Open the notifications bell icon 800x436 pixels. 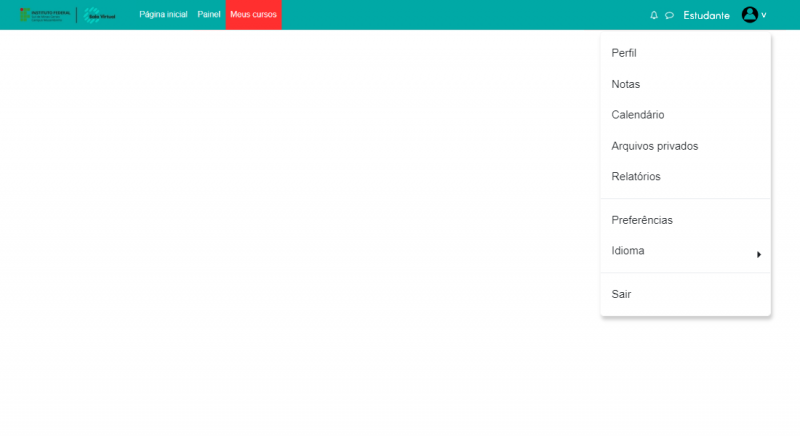tap(654, 15)
